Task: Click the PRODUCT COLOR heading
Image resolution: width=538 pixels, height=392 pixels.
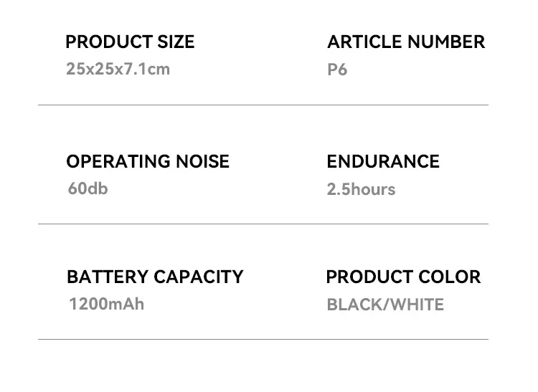Action: pos(403,277)
